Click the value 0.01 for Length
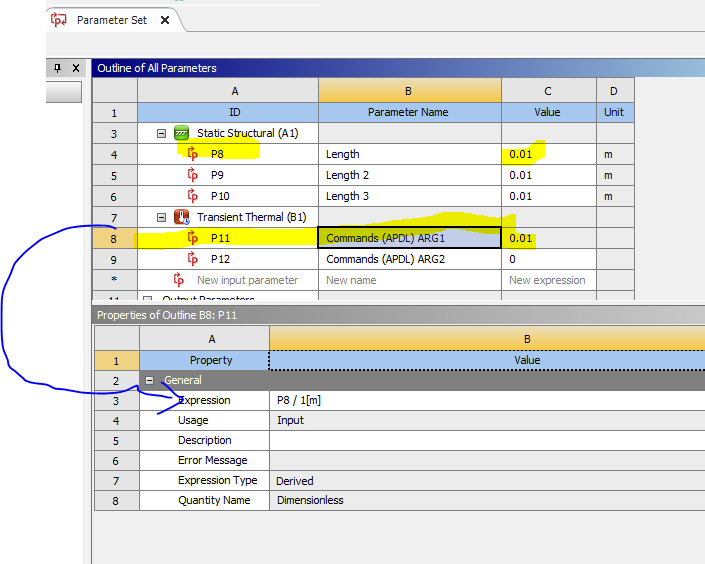The height and width of the screenshot is (564, 705). point(549,154)
